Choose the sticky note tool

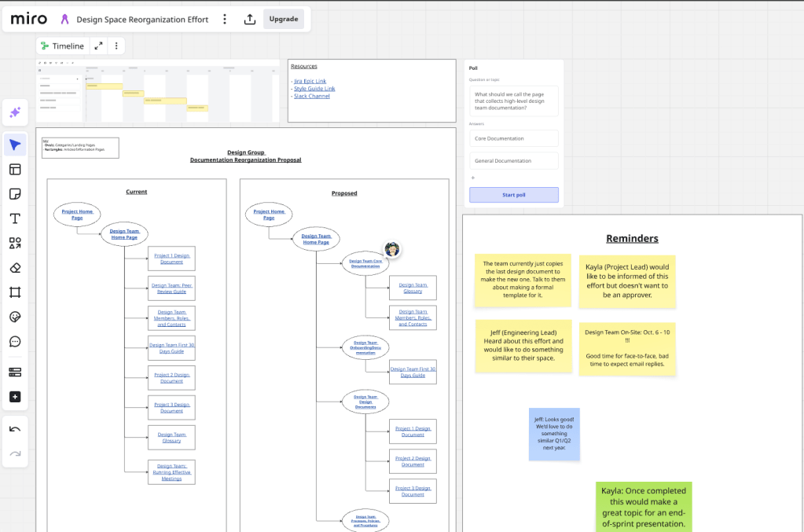[x=15, y=194]
